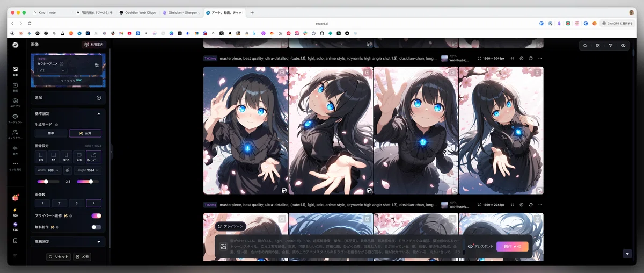Open the 音声 audio section

(15, 149)
